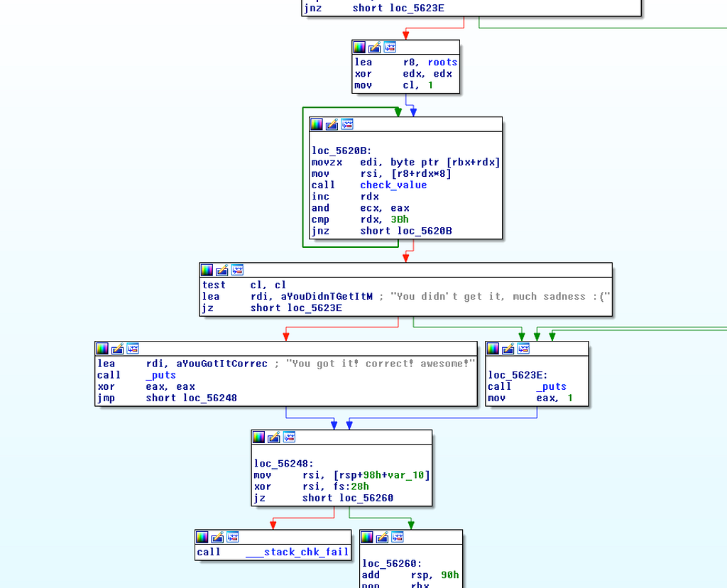This screenshot has height=588, width=727.
Task: Click pencil icon on the ___stack_chk_fail block
Action: pyautogui.click(x=217, y=538)
